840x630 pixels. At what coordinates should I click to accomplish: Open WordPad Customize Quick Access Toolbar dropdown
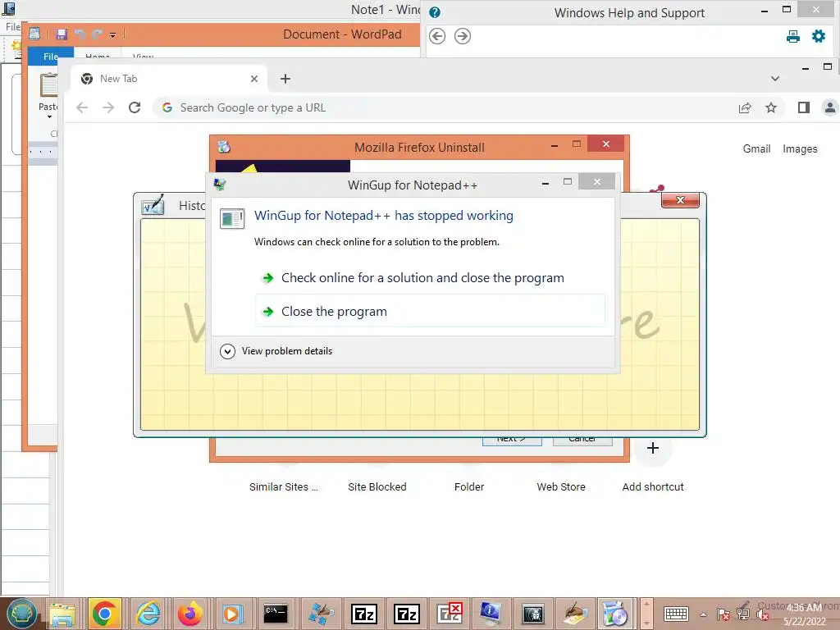(x=112, y=34)
